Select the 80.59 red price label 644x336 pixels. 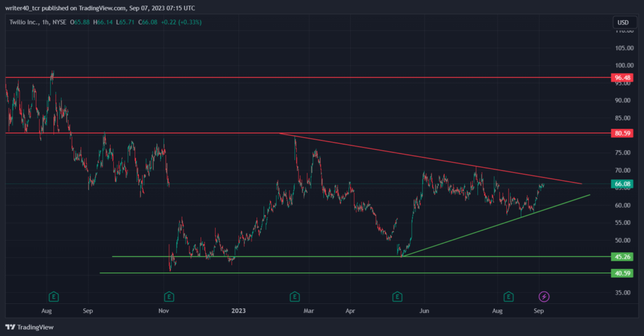pyautogui.click(x=622, y=133)
